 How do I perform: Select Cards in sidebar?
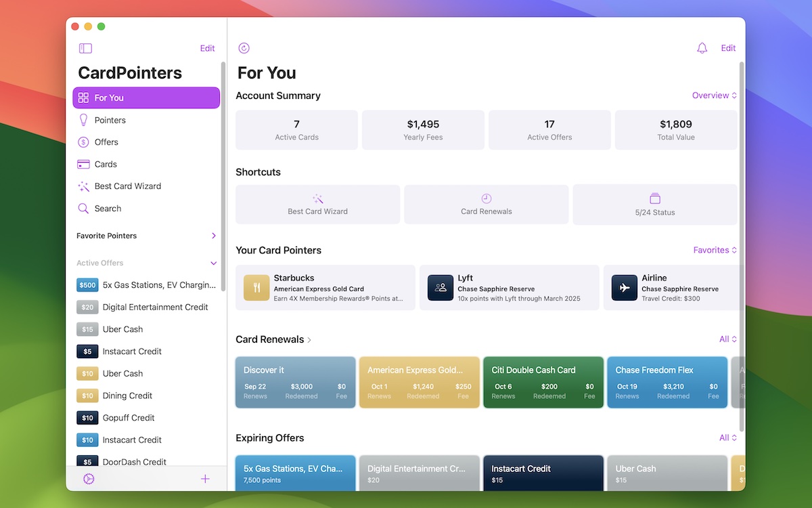146,164
